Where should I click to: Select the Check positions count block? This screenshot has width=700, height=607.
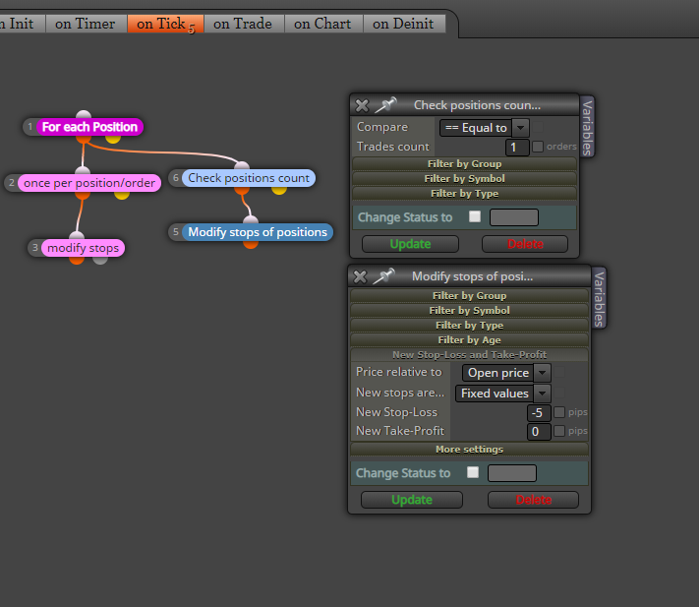[x=249, y=178]
